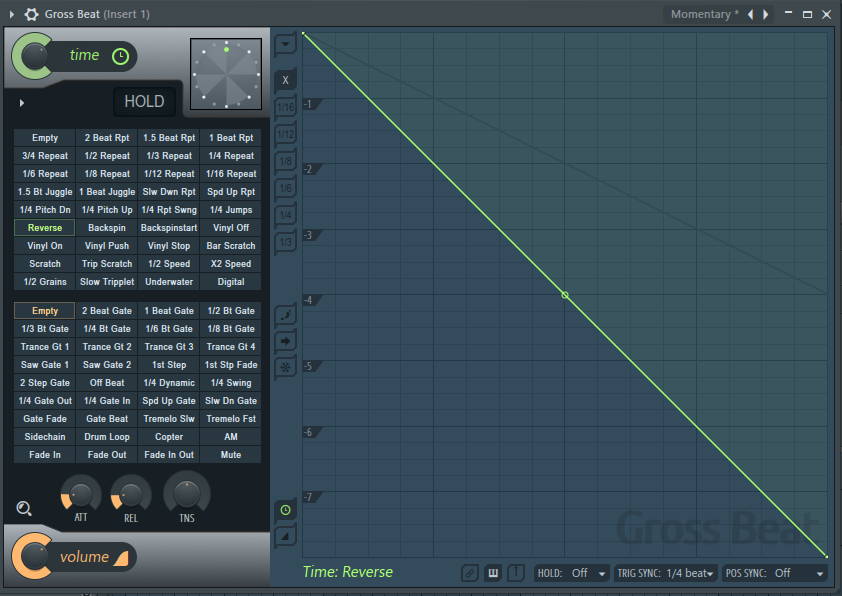Switch to time envelope view icon
Image resolution: width=842 pixels, height=596 pixels.
[285, 510]
